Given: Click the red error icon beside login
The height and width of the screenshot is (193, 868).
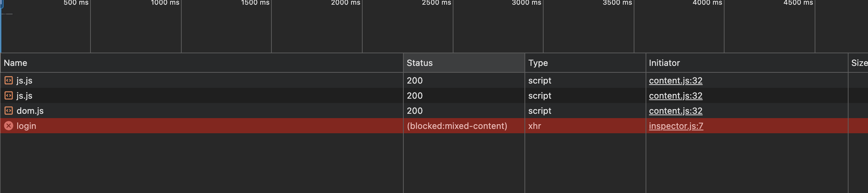Looking at the screenshot, I should [x=9, y=126].
